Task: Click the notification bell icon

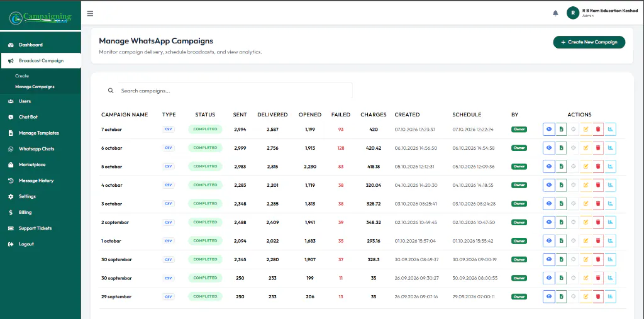Action: coord(555,13)
